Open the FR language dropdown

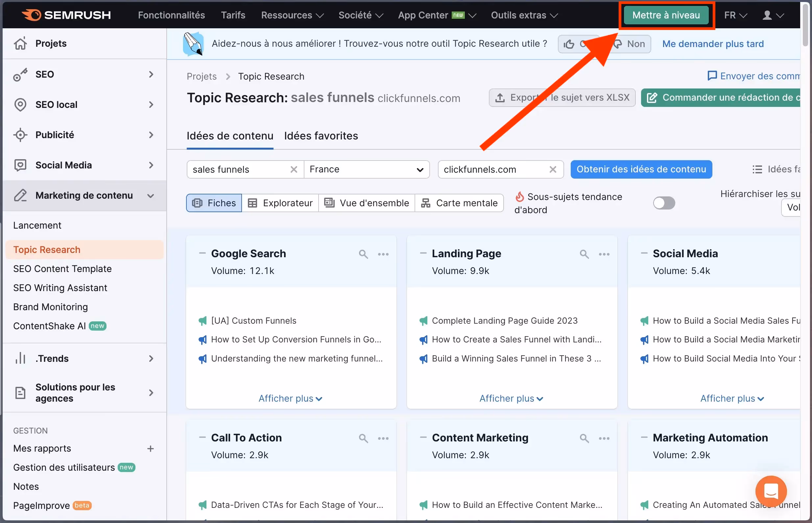click(x=735, y=15)
